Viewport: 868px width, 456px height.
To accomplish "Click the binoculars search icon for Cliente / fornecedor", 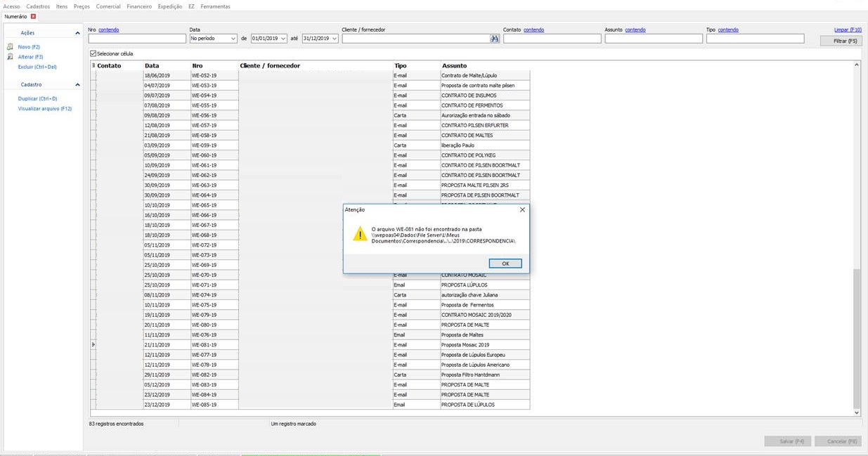I will click(x=494, y=39).
